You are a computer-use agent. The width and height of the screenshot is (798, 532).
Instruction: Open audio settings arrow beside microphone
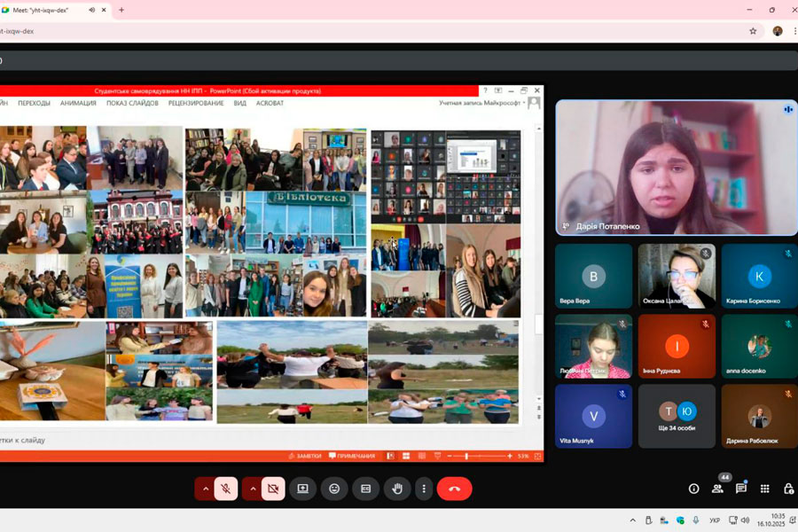coord(206,489)
